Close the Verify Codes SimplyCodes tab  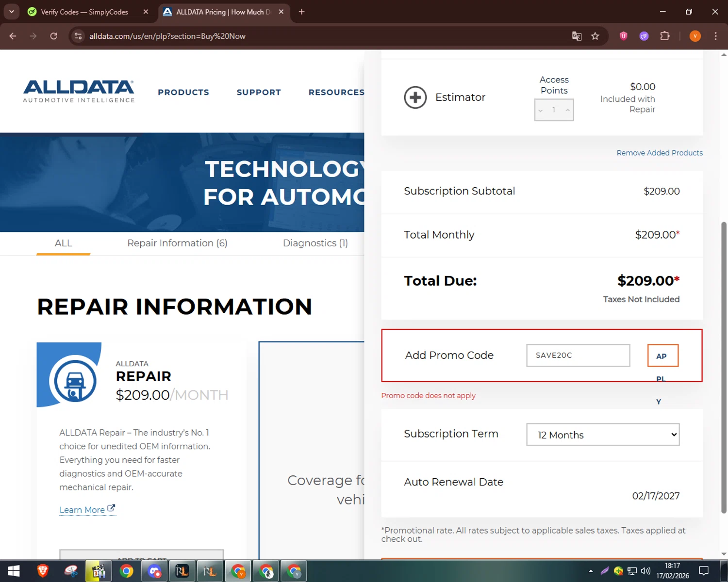(x=146, y=12)
